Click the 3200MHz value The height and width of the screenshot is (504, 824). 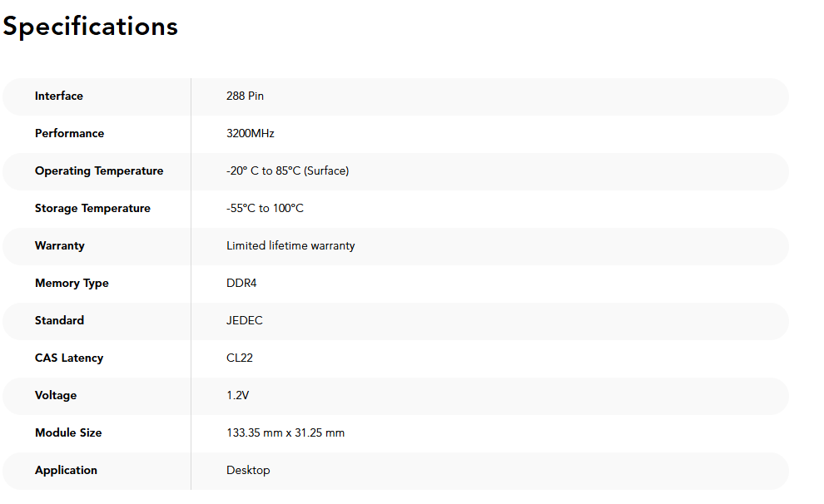click(x=251, y=133)
